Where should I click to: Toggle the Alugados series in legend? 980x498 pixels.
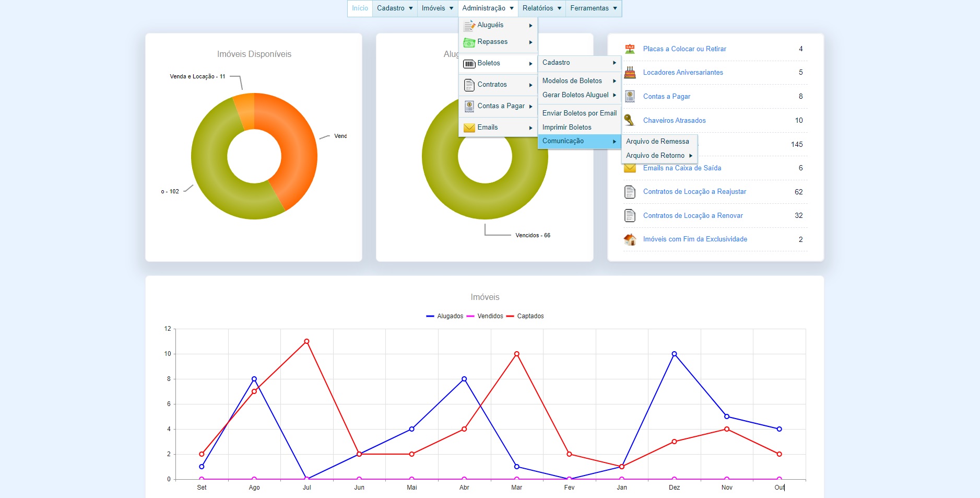click(445, 316)
